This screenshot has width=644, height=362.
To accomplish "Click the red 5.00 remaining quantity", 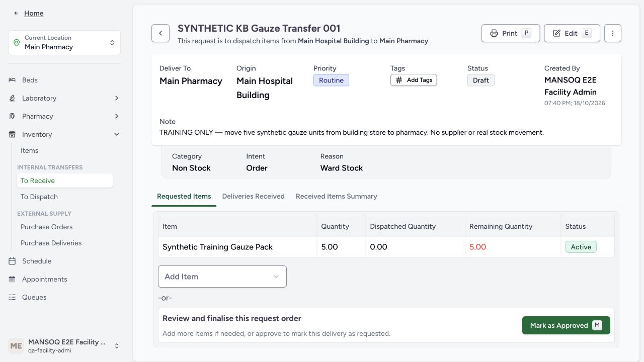I will [x=478, y=247].
